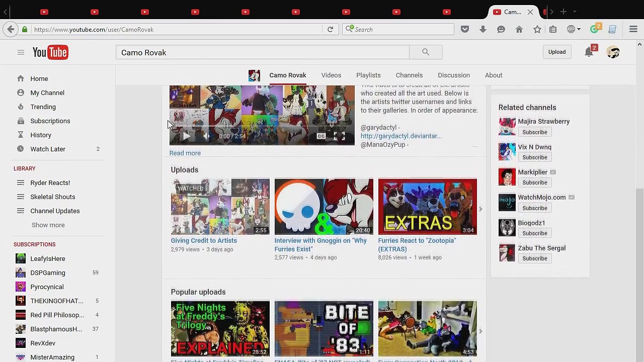The height and width of the screenshot is (362, 644).
Task: Expand the description with Read more
Action: point(185,153)
